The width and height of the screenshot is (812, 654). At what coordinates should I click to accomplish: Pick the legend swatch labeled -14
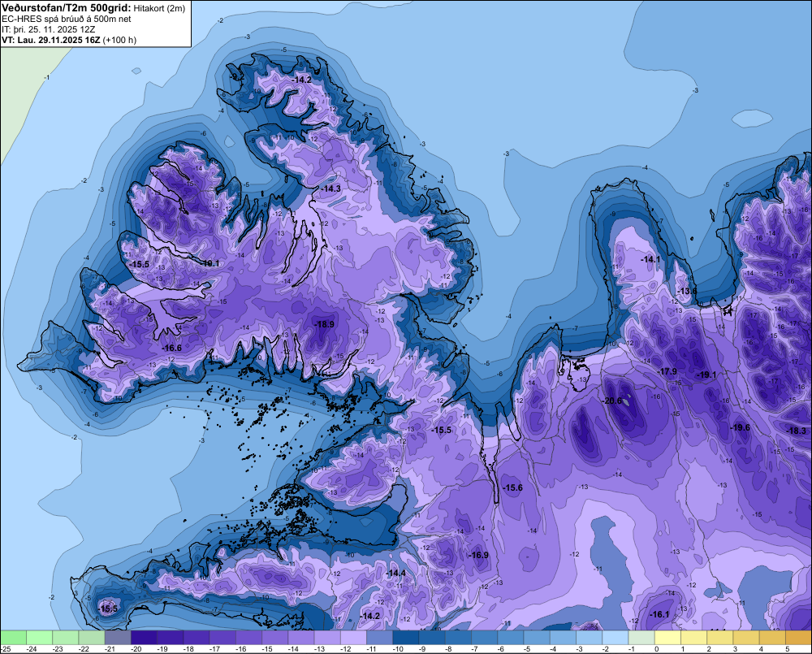[x=301, y=637]
